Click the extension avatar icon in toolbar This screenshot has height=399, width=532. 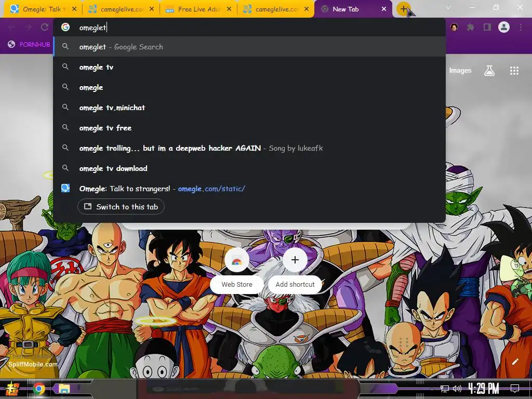click(x=454, y=27)
